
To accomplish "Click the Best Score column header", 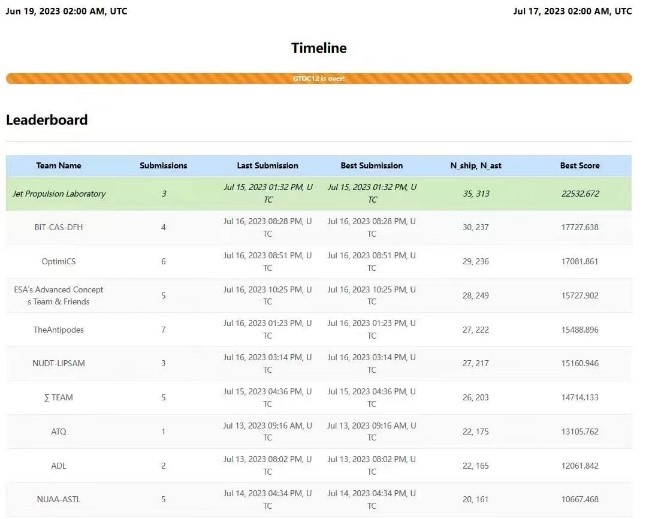I will point(580,165).
